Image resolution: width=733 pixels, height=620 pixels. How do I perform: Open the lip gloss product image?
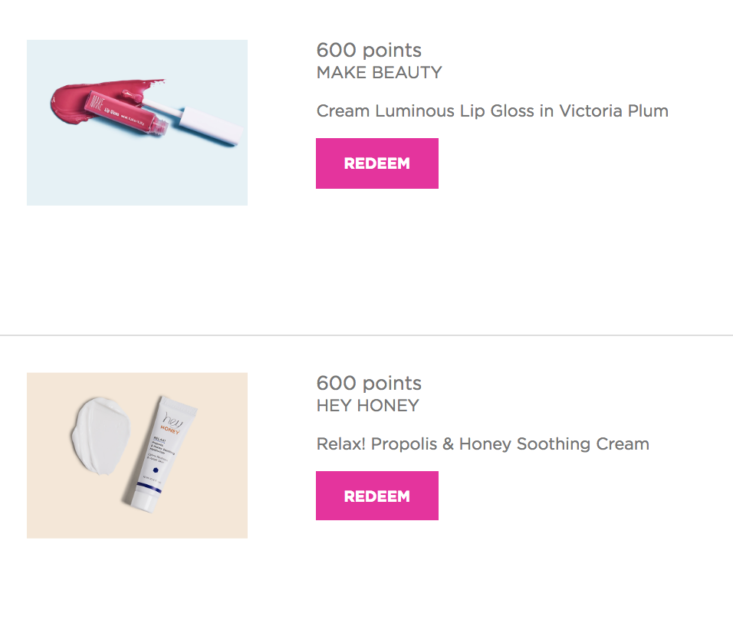tap(137, 123)
